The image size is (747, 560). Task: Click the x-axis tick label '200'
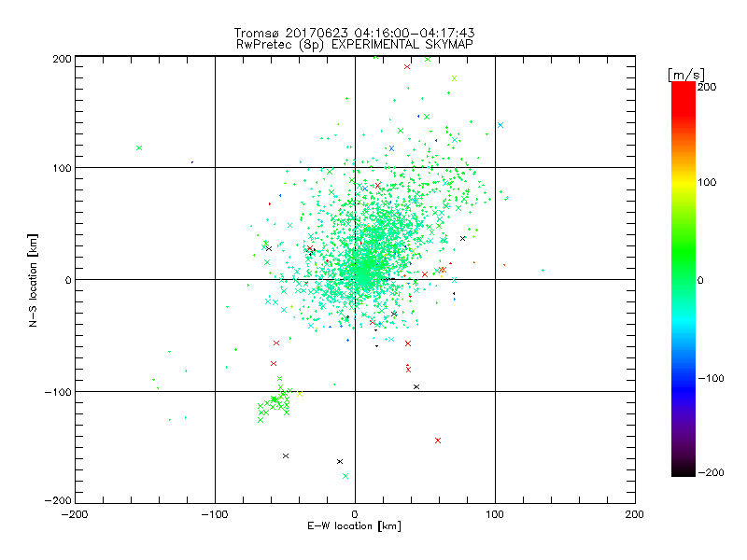coord(635,514)
